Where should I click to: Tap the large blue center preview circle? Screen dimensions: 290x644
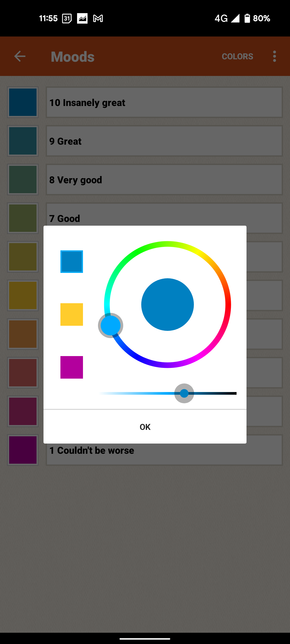168,305
